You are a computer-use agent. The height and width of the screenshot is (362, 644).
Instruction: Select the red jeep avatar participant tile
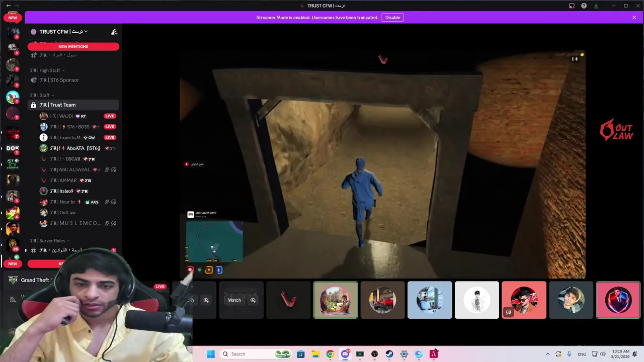click(x=382, y=300)
